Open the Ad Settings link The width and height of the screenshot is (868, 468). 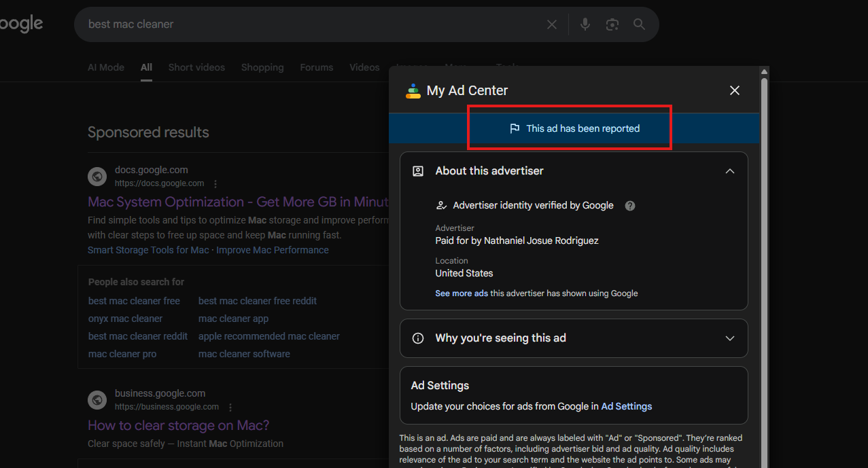(x=626, y=406)
